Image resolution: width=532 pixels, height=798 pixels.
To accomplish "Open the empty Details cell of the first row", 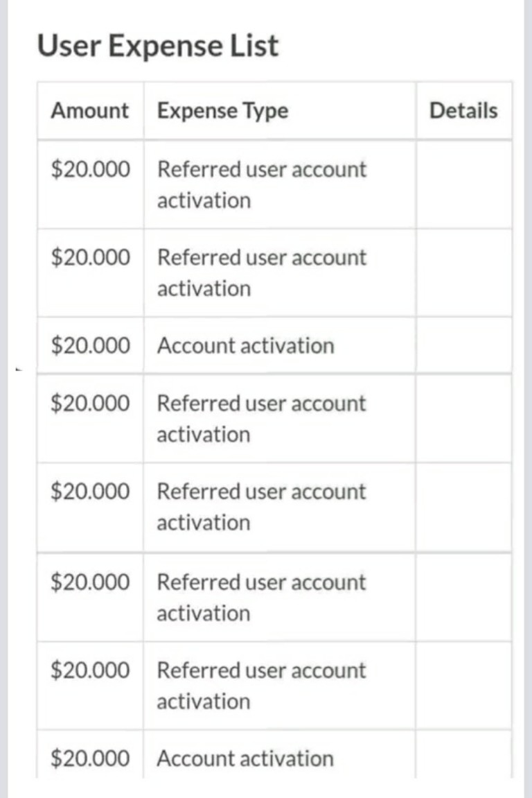I will [463, 184].
